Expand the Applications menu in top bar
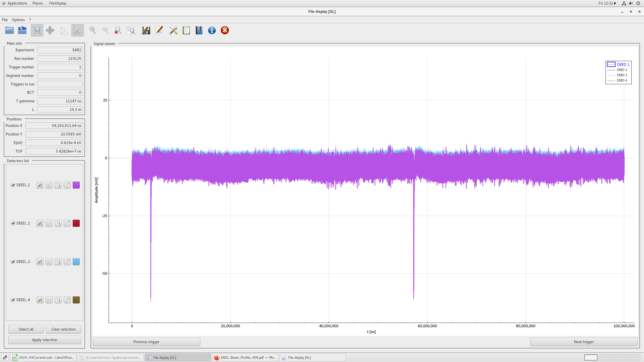The width and height of the screenshot is (644, 362). click(x=17, y=3)
